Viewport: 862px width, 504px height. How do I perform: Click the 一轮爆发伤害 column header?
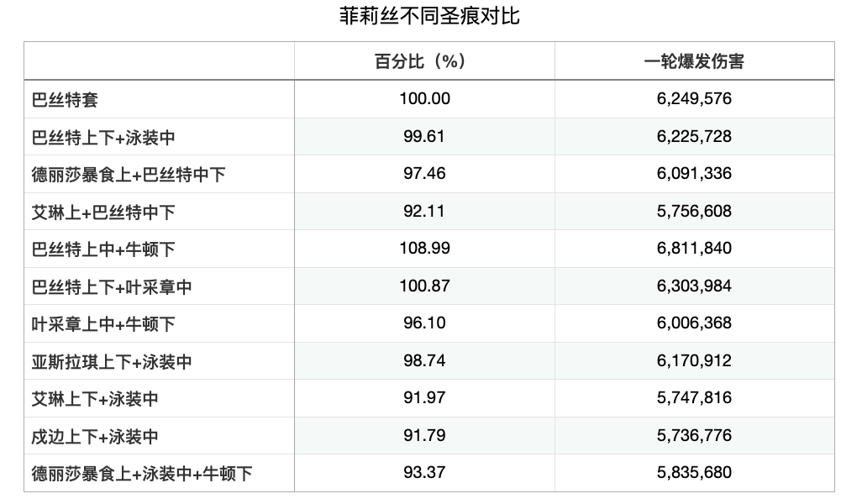pos(694,61)
